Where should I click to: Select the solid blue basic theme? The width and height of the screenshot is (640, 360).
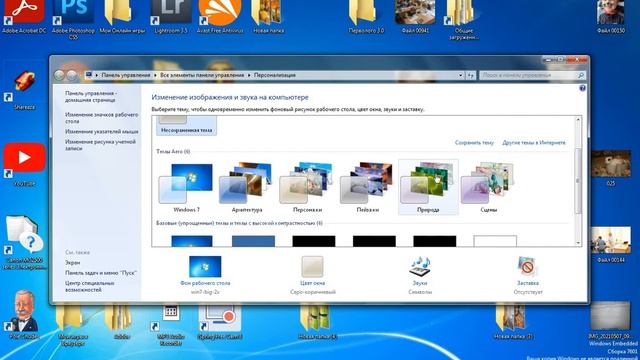click(x=253, y=241)
